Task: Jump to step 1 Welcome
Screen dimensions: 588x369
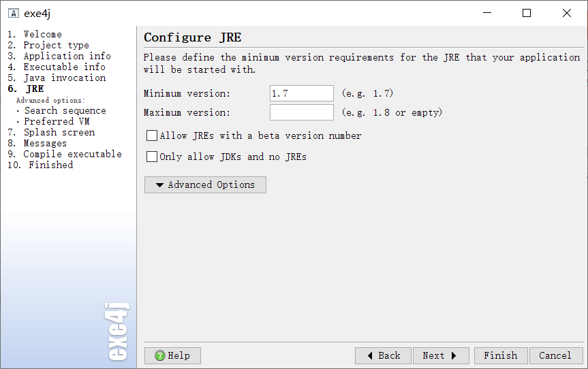Action: (35, 34)
